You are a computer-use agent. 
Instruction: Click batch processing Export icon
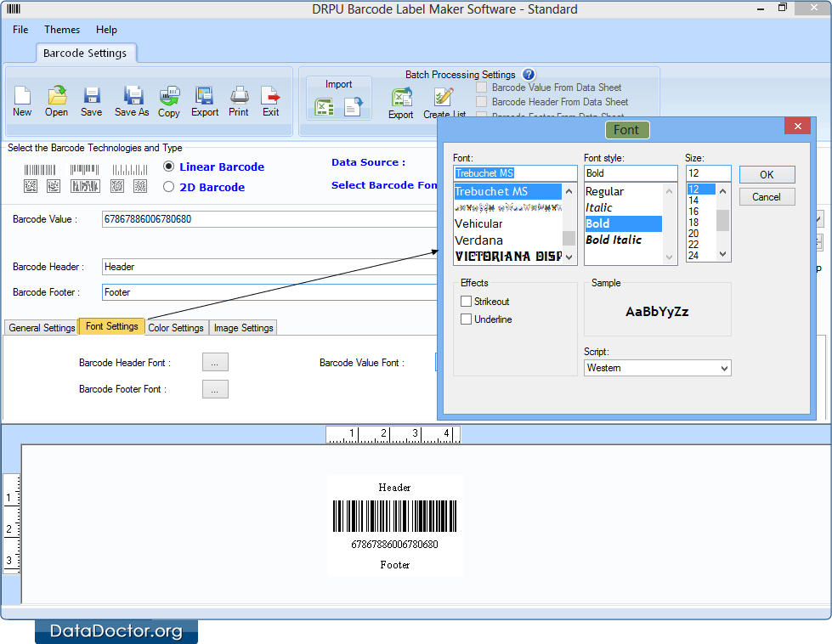402,98
